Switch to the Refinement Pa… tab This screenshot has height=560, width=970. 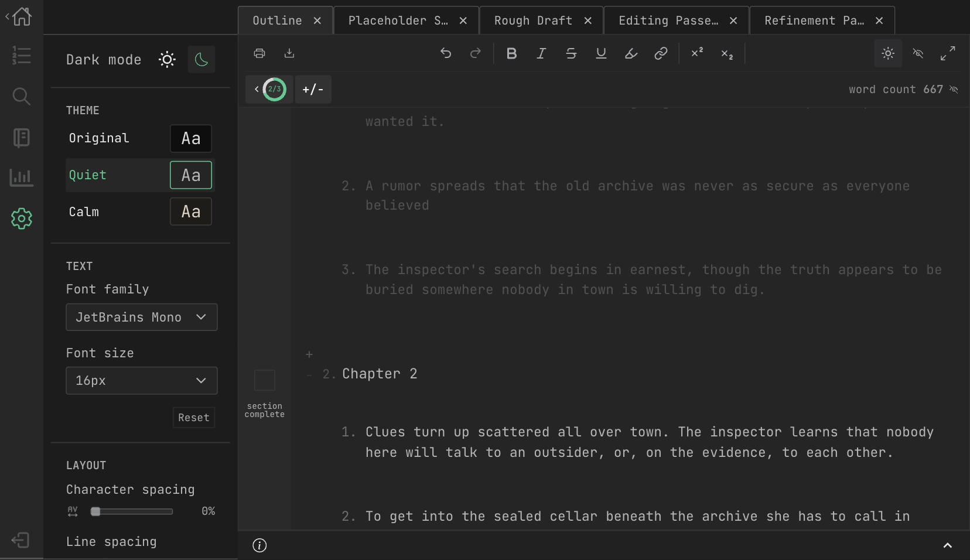pyautogui.click(x=814, y=21)
